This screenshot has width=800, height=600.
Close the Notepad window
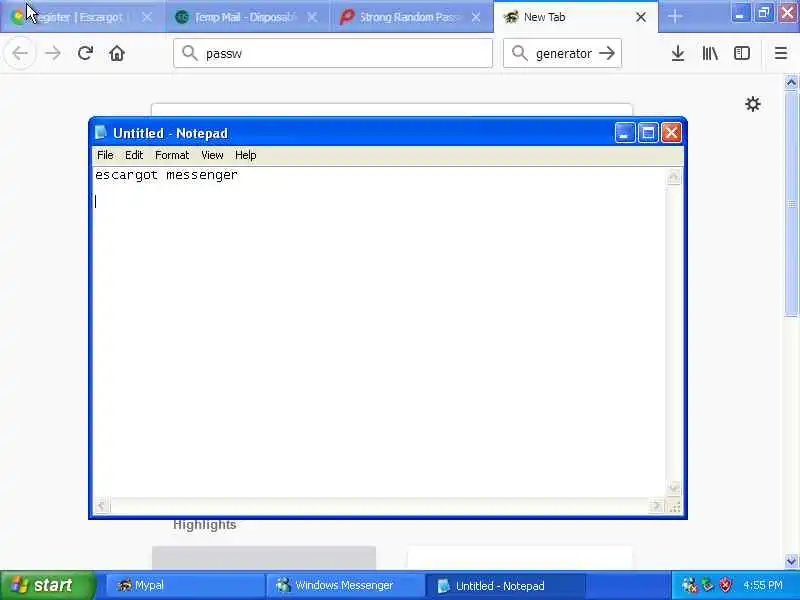pos(671,133)
